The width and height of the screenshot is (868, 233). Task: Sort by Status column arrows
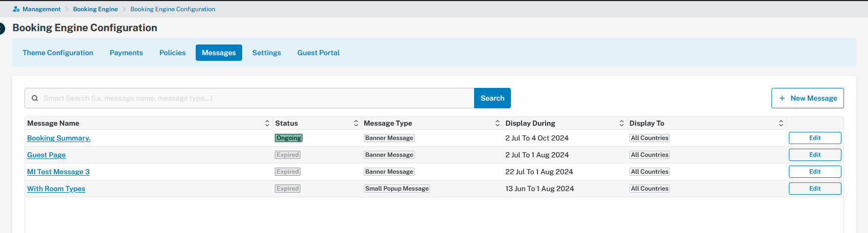coord(356,123)
